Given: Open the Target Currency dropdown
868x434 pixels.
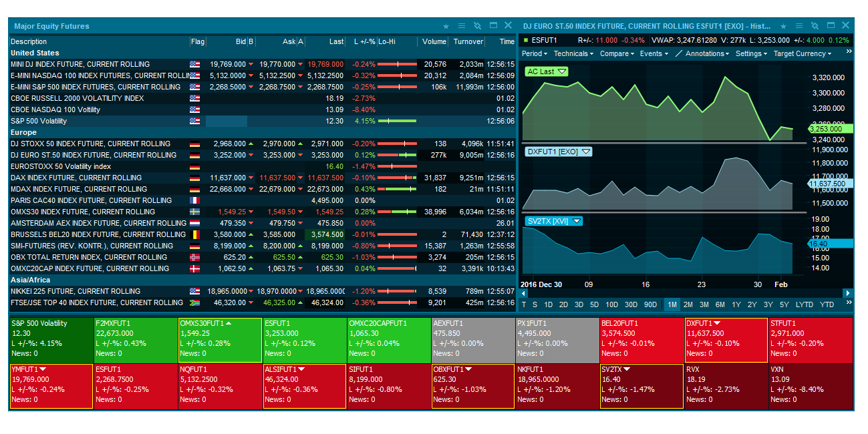Looking at the screenshot, I should 803,53.
